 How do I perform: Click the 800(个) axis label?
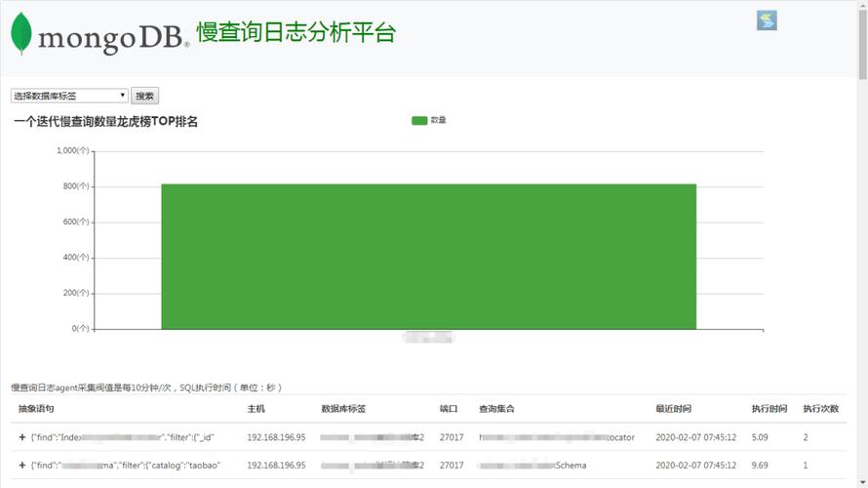coord(76,186)
